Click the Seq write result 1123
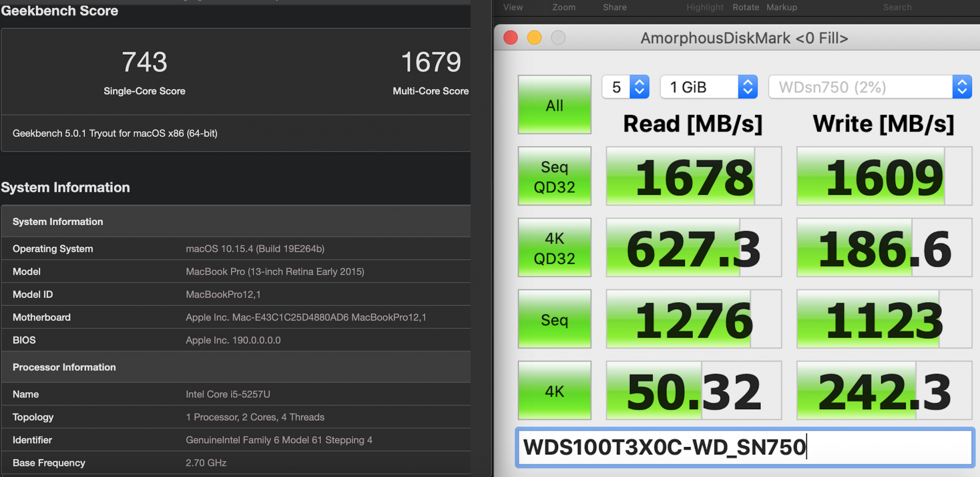The width and height of the screenshot is (980, 477). (x=884, y=319)
